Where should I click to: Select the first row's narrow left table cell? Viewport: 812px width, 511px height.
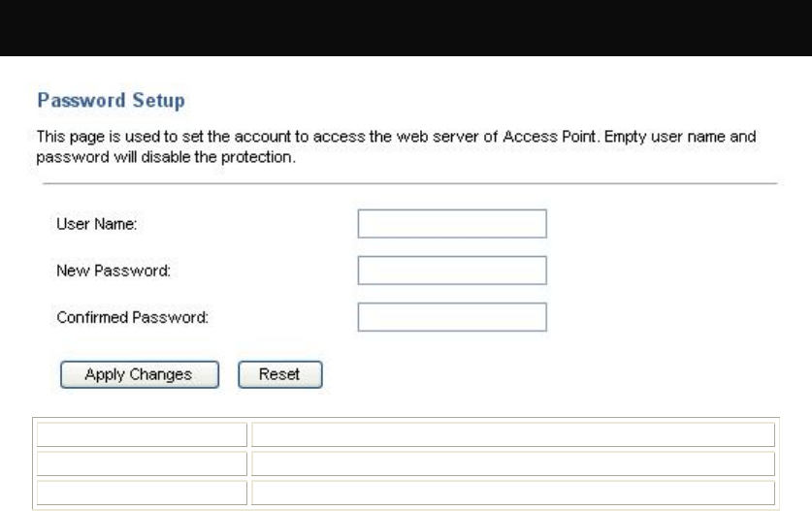coord(142,435)
